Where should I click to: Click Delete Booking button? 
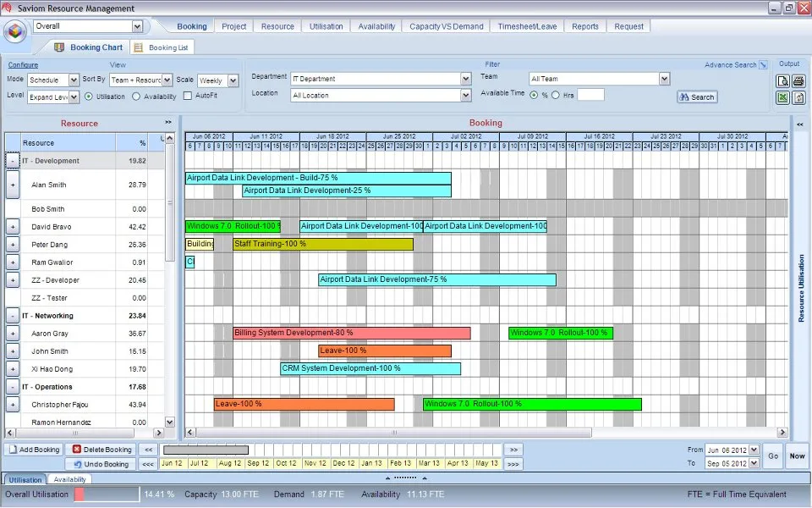point(102,450)
